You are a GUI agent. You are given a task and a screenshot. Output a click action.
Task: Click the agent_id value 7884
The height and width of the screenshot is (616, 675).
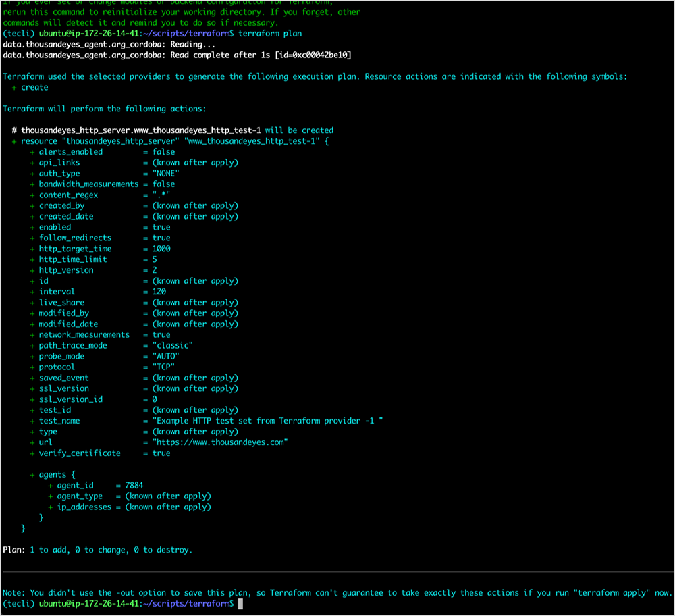click(x=134, y=485)
